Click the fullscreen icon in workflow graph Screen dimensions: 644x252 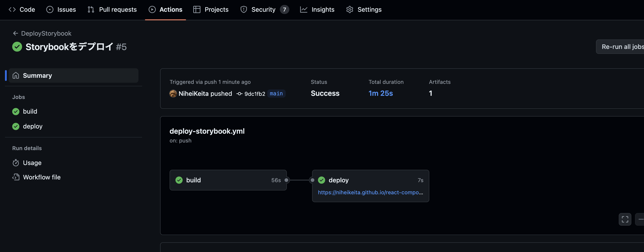[625, 219]
